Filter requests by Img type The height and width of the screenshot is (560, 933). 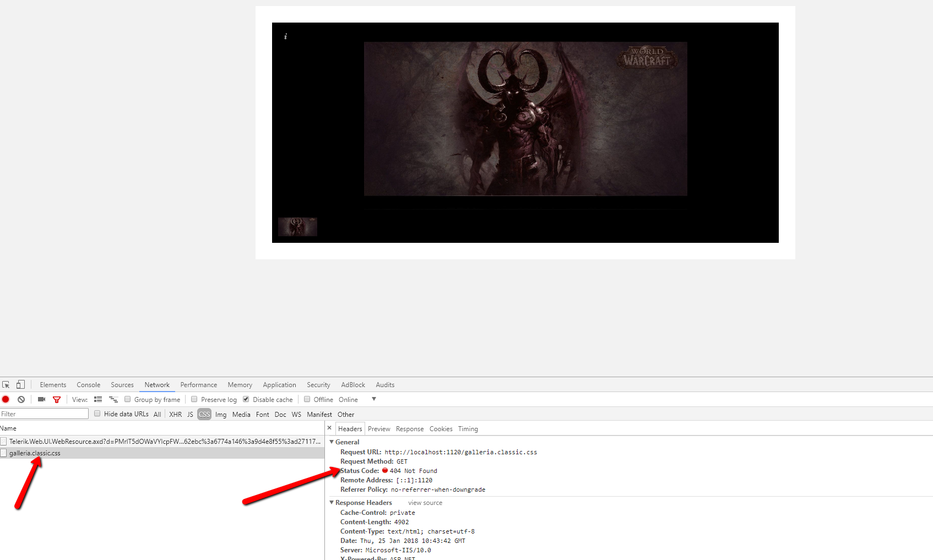(x=221, y=415)
